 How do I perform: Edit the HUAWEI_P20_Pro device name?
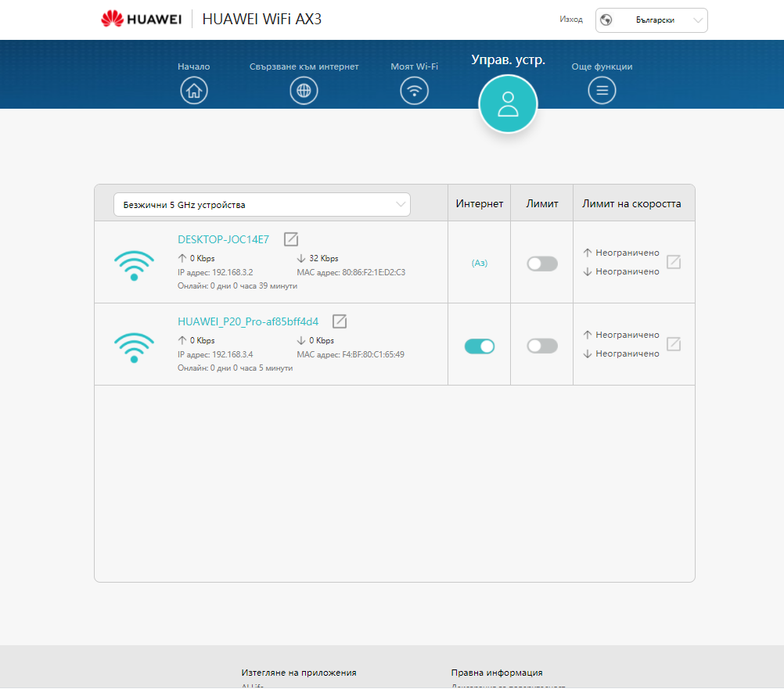(x=340, y=321)
